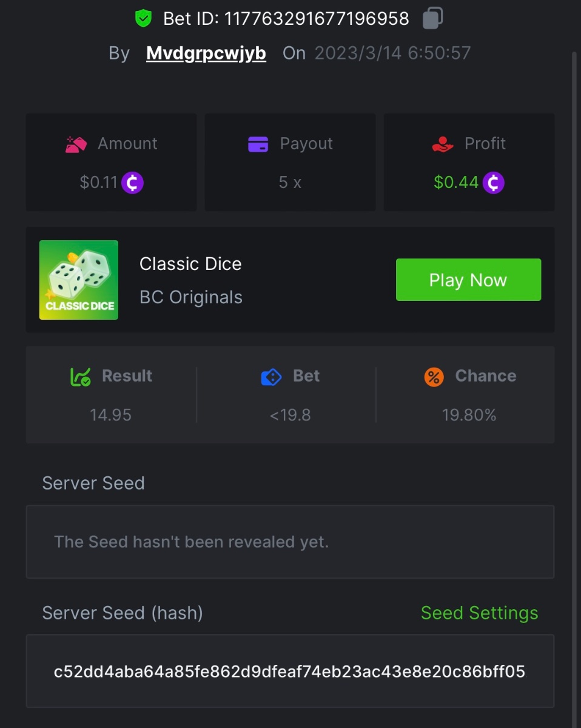
Task: Click the vertical scrollbar on the right
Action: point(574,364)
